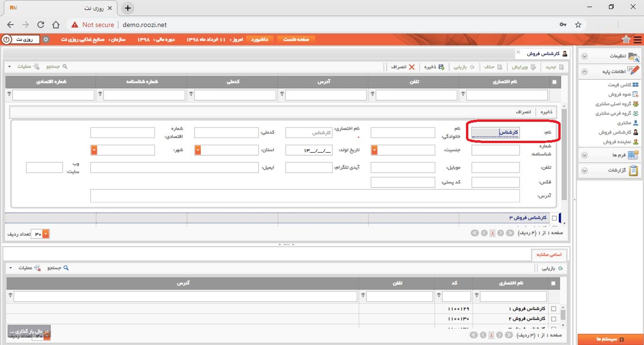Close the کارشناس فروش page tab
644x345 pixels.
coord(518,52)
